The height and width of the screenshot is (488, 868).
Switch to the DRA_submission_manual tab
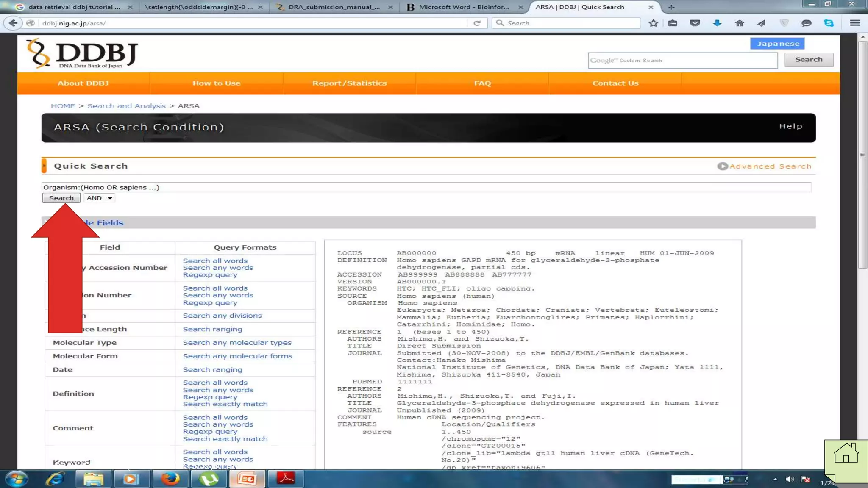click(334, 7)
